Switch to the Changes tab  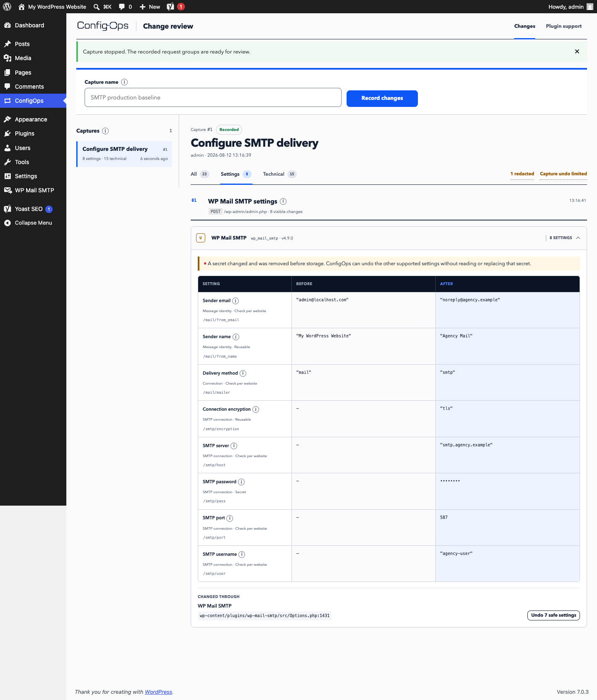coord(524,26)
